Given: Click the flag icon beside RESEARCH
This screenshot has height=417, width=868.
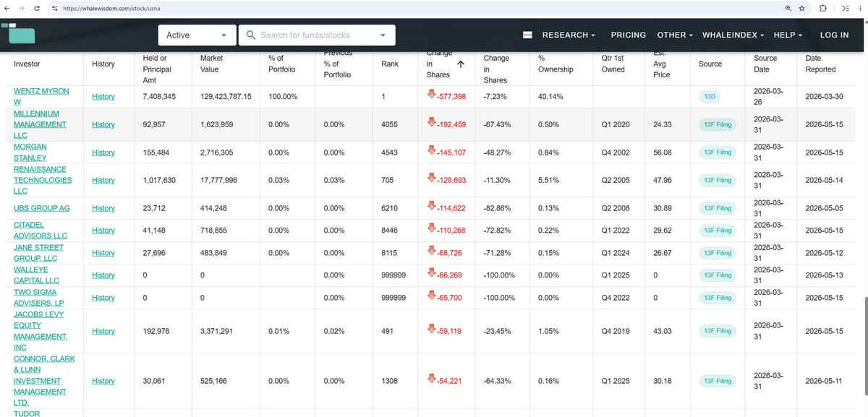Looking at the screenshot, I should click(x=527, y=35).
